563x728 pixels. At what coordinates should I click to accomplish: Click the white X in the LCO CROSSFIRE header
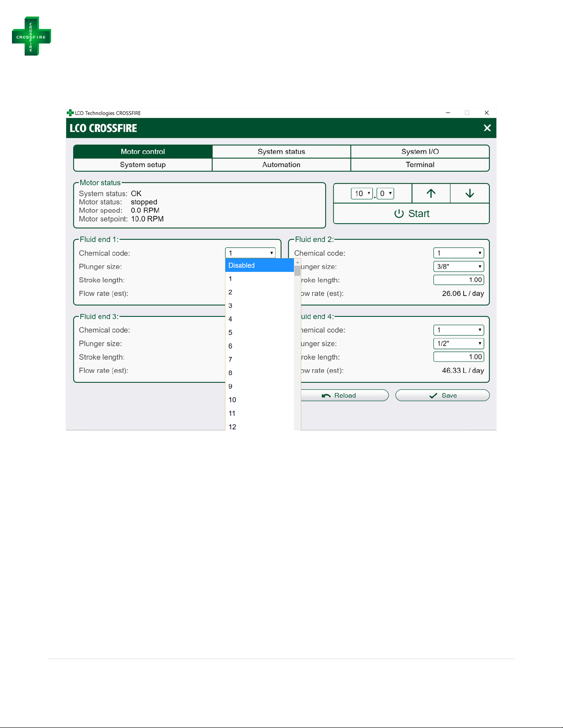(487, 128)
